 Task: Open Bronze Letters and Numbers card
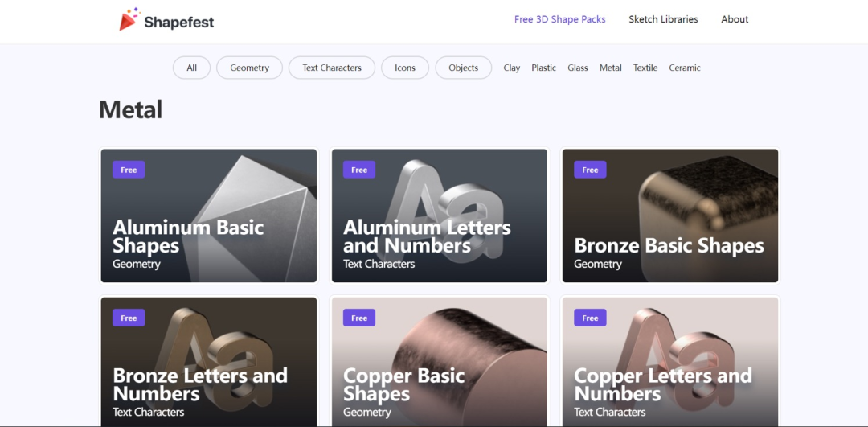pos(209,362)
